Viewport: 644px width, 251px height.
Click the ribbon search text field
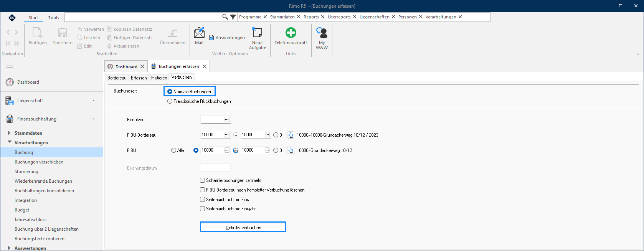tap(143, 17)
